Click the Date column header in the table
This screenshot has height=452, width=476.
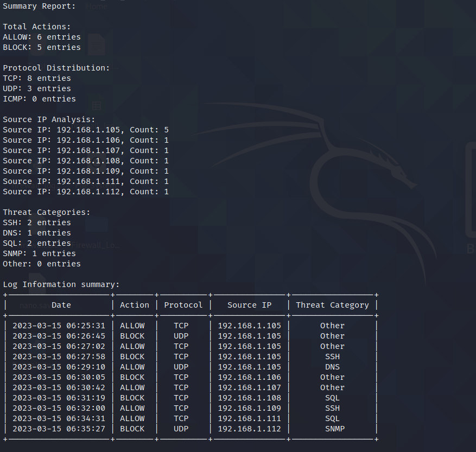(x=61, y=304)
